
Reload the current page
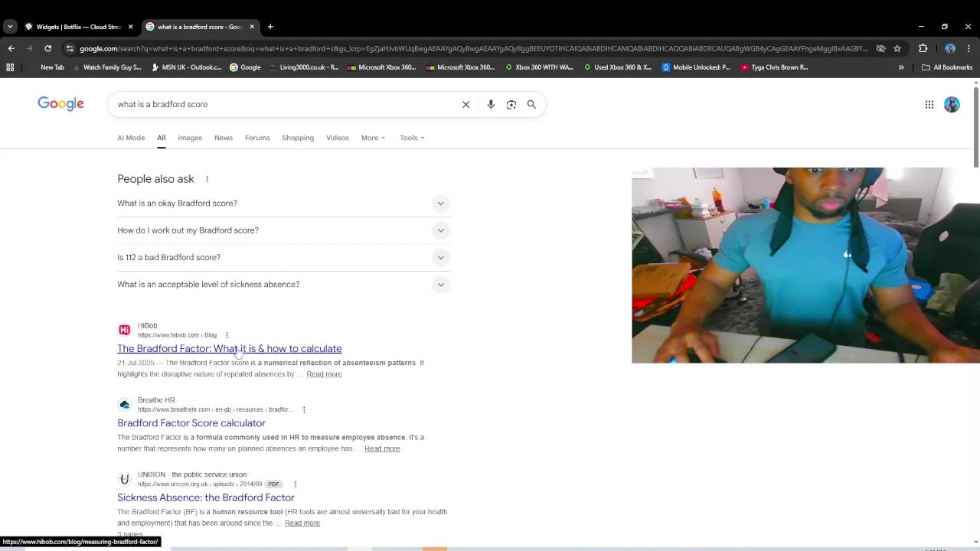pos(47,48)
